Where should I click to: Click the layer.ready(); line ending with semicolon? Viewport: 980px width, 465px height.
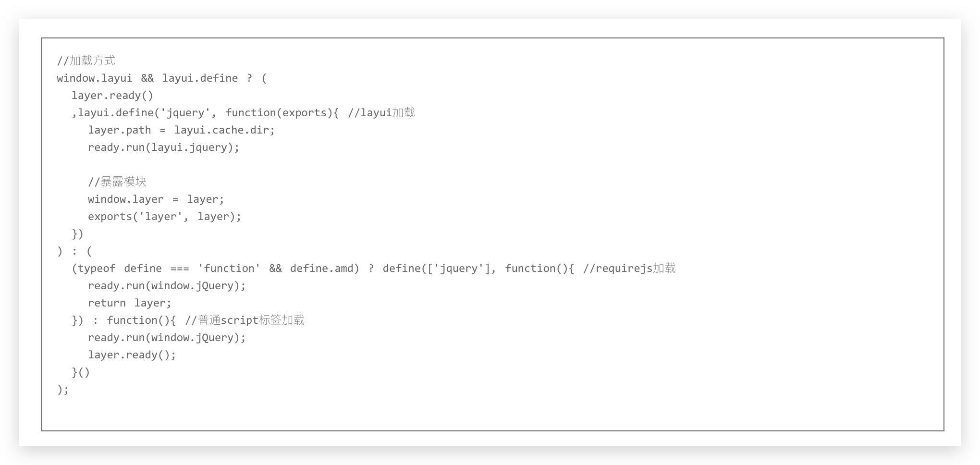132,355
